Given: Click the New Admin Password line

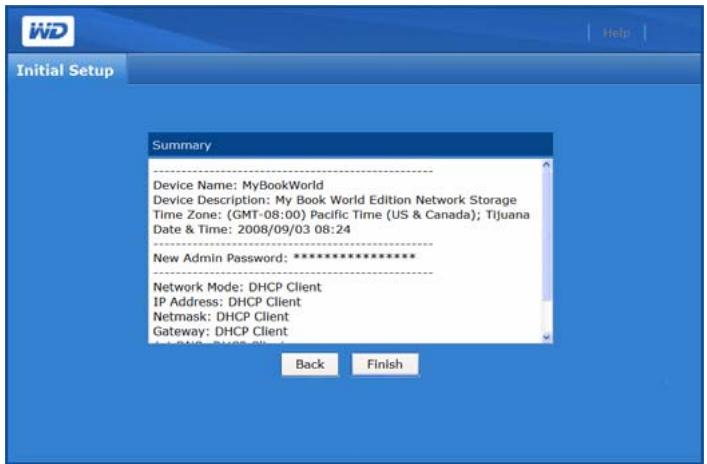Looking at the screenshot, I should tap(284, 258).
